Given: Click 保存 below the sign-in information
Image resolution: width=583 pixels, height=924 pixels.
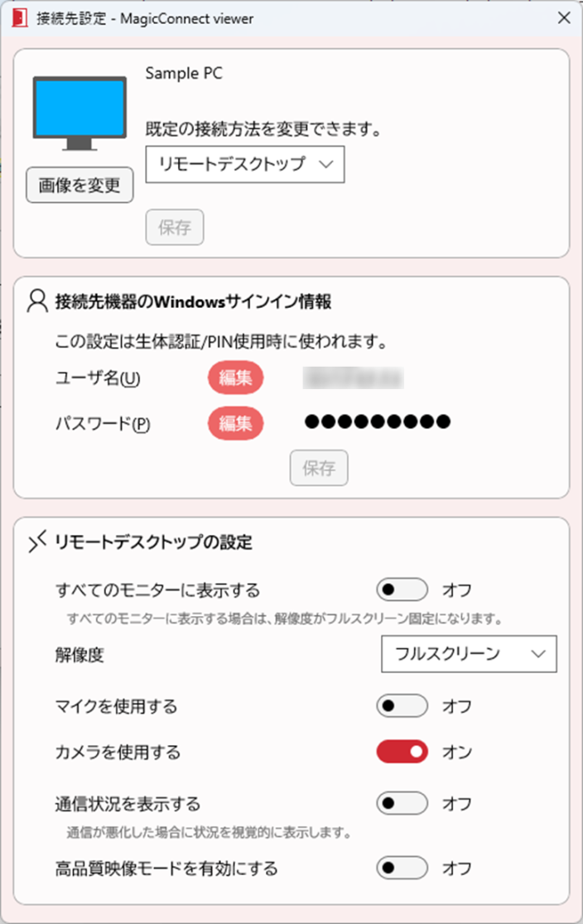Looking at the screenshot, I should coord(319,468).
